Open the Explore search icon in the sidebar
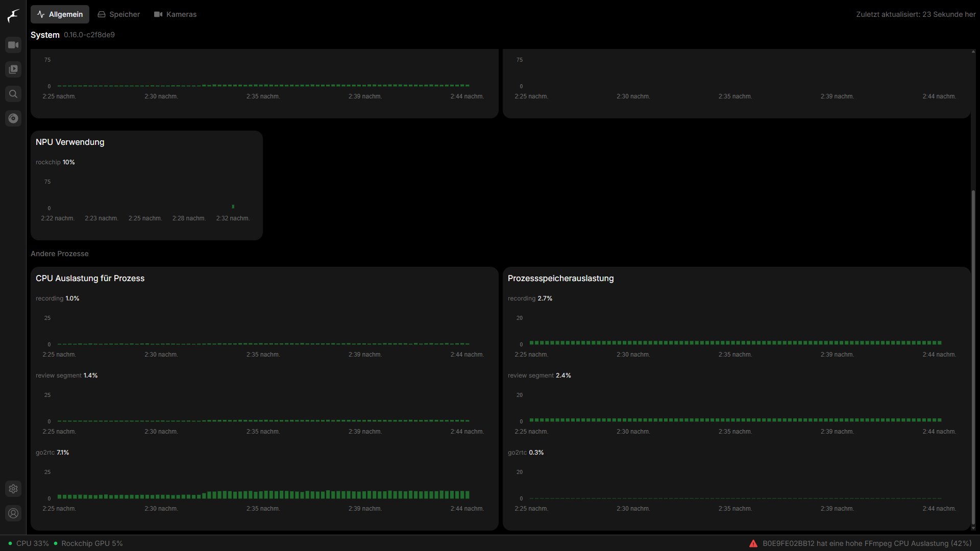Screen dimensions: 980x551 pyautogui.click(x=13, y=94)
